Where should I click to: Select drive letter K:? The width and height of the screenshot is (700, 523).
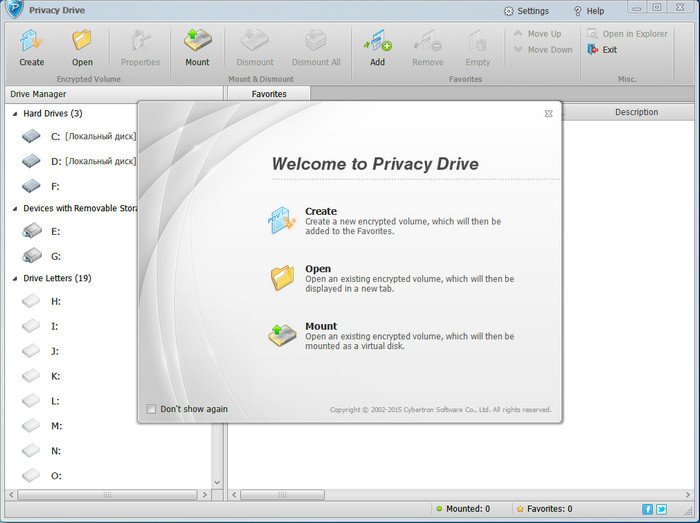pyautogui.click(x=41, y=376)
